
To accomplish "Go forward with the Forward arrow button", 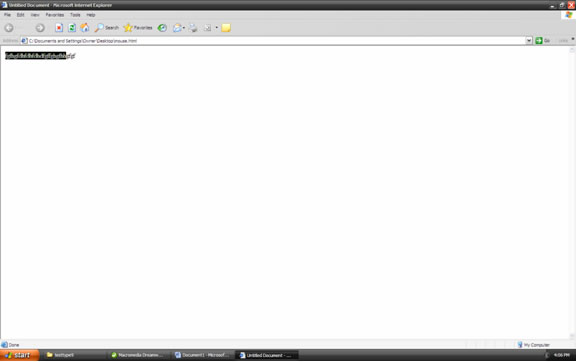I will [x=40, y=28].
